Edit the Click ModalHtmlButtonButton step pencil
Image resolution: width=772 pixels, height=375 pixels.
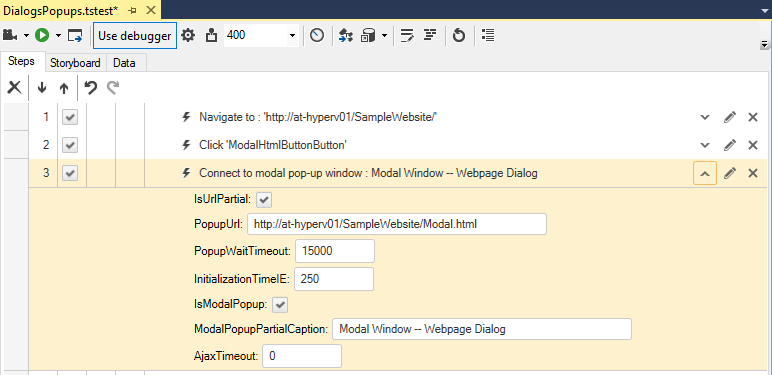coord(730,145)
